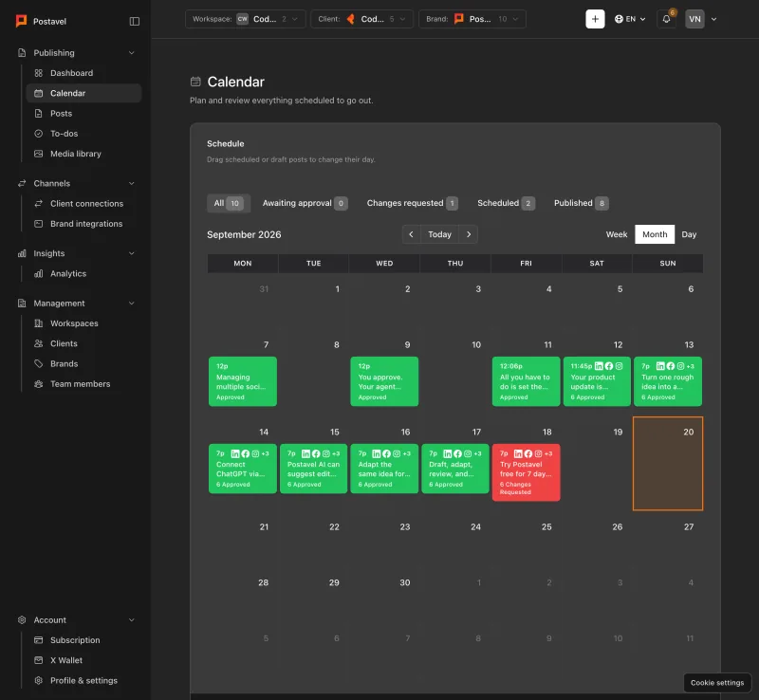This screenshot has width=759, height=700.
Task: Collapse the Publishing section
Action: (132, 53)
